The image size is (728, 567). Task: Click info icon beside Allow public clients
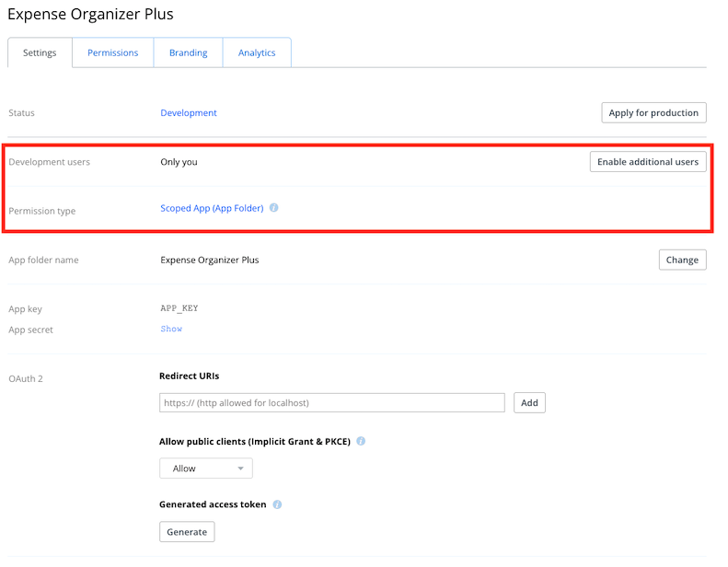(x=361, y=442)
